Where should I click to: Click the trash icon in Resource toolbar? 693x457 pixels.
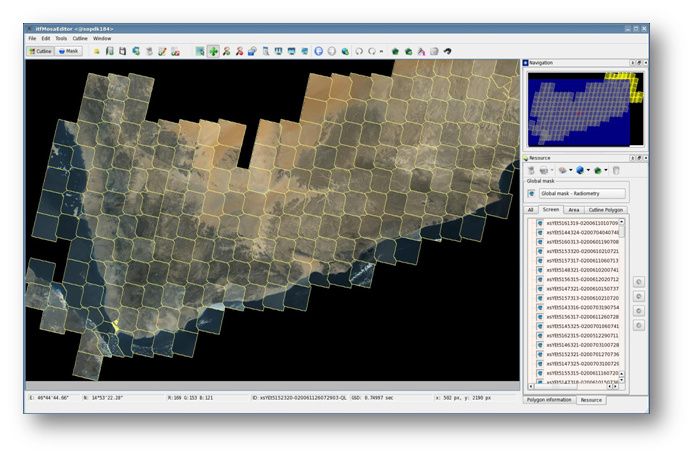(615, 171)
